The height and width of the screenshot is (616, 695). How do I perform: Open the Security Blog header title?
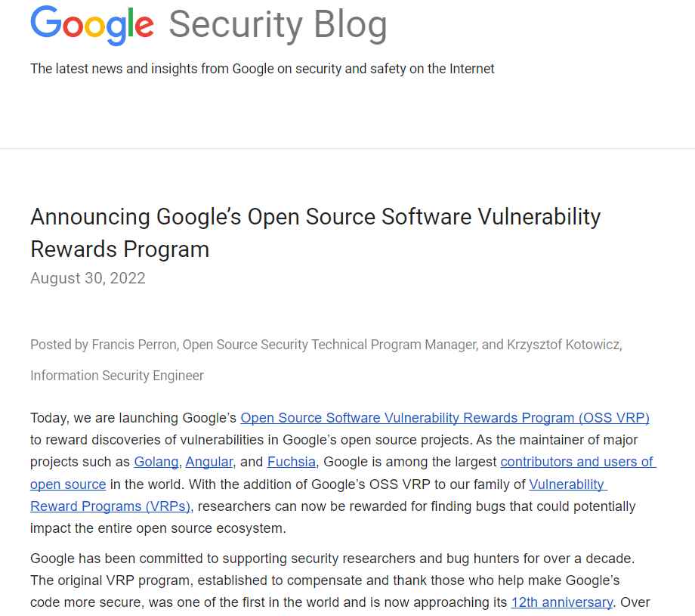pos(278,25)
